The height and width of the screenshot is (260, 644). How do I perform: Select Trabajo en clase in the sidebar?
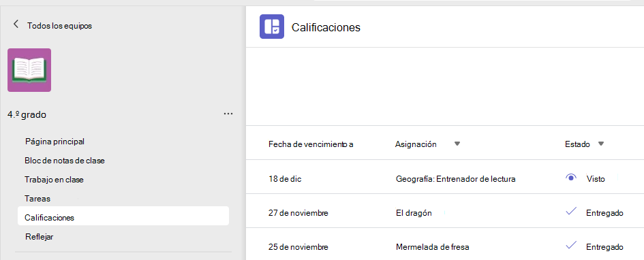coord(55,180)
